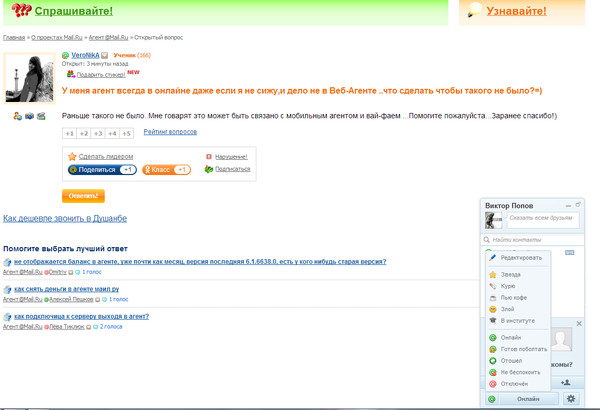Image resolution: width=600 pixels, height=410 pixels.
Task: Open the question как снять деньги в агенте маил ру
Action: [67, 289]
